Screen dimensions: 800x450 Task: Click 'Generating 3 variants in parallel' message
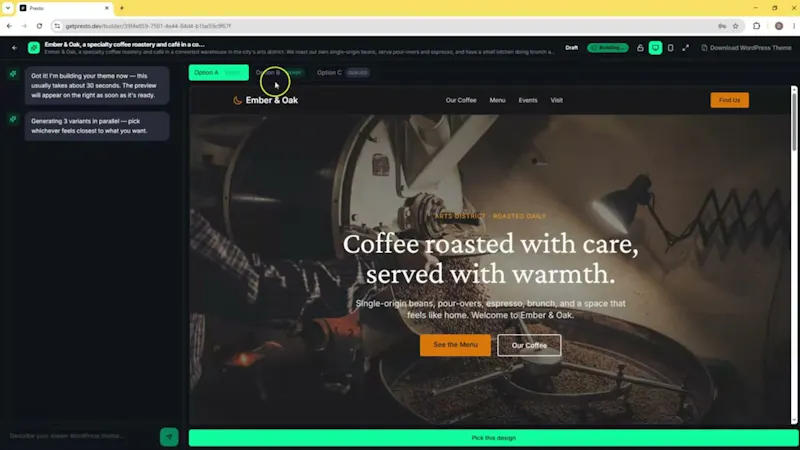coord(97,126)
